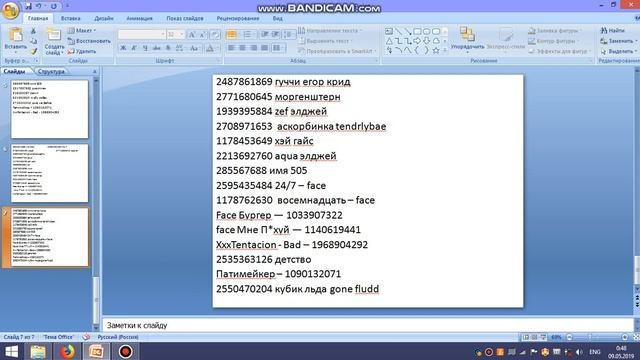Select the first slide thumbnail

tap(49, 109)
